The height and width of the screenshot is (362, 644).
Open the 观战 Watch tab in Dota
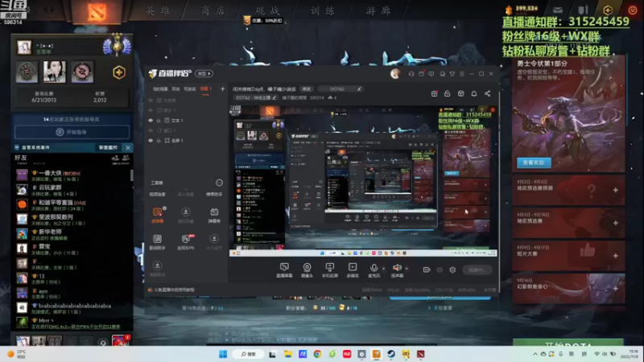pyautogui.click(x=267, y=10)
